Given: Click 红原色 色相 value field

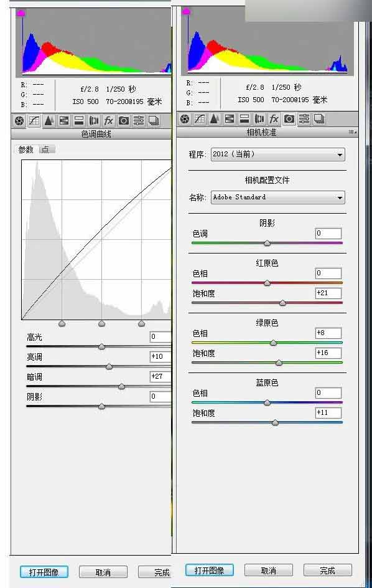Looking at the screenshot, I should pyautogui.click(x=328, y=273).
